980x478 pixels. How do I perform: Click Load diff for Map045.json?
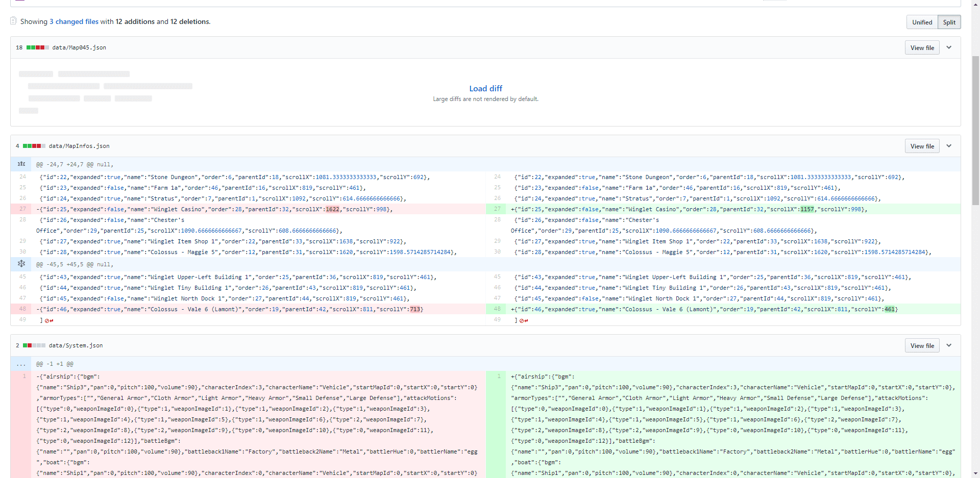click(485, 88)
